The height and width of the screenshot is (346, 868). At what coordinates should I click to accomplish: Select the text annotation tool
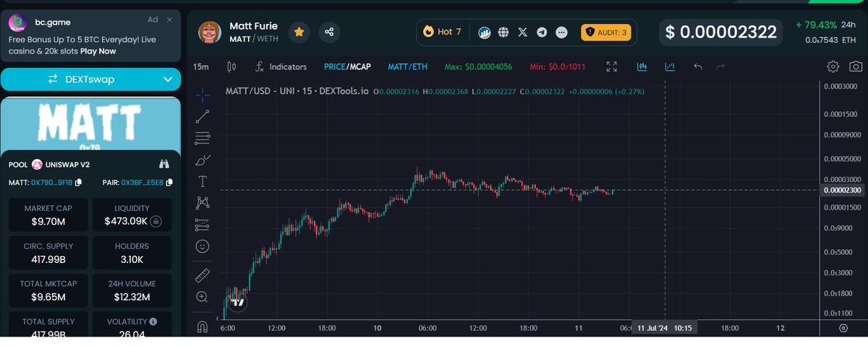click(x=203, y=181)
